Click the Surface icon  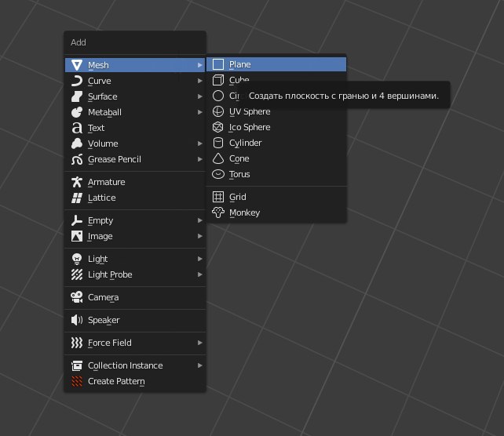[77, 96]
